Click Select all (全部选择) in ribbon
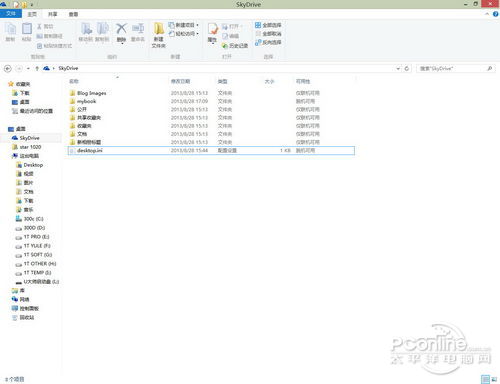The width and height of the screenshot is (500, 384). (268, 25)
